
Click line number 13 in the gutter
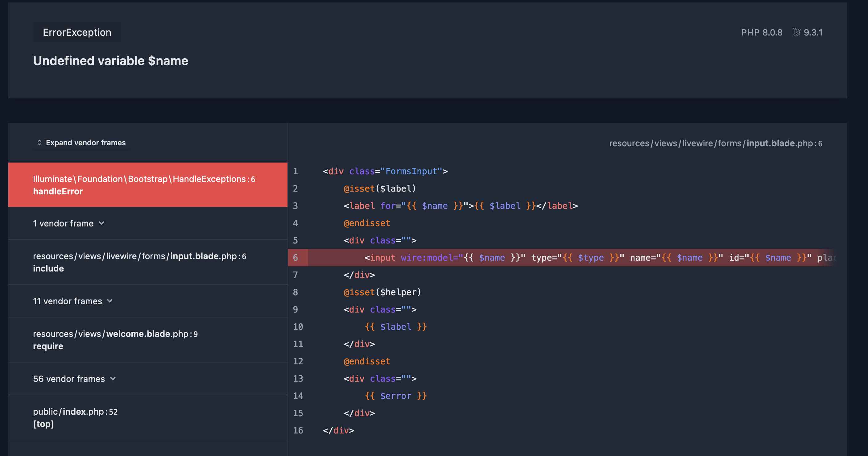(298, 379)
